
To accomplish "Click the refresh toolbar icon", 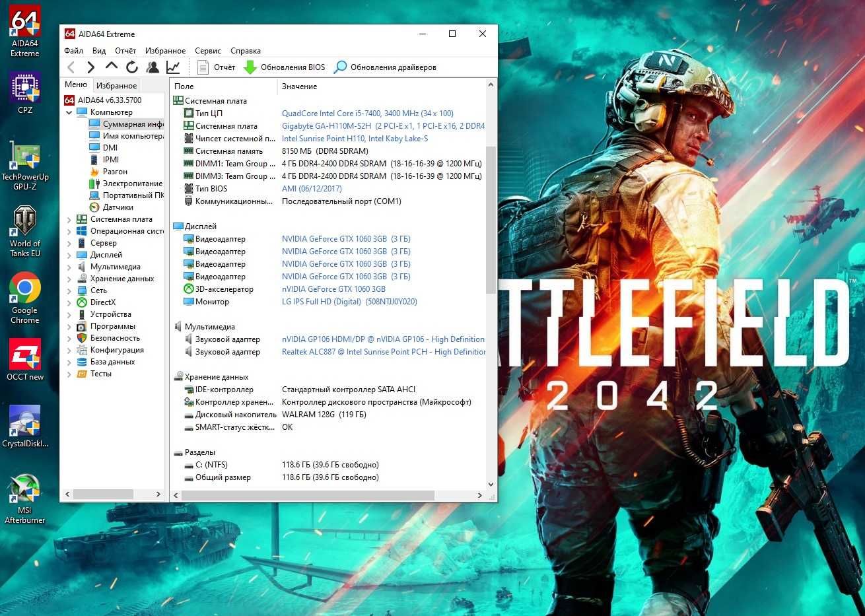I will (x=132, y=67).
